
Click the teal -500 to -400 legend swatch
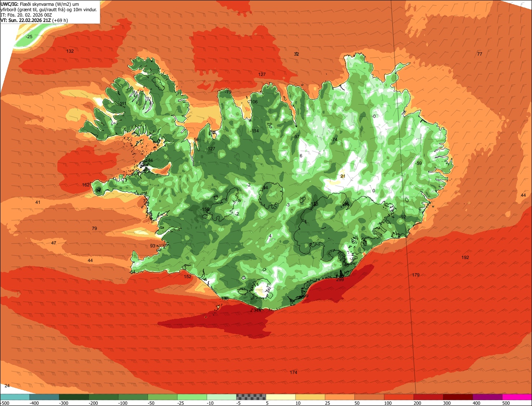point(15,396)
